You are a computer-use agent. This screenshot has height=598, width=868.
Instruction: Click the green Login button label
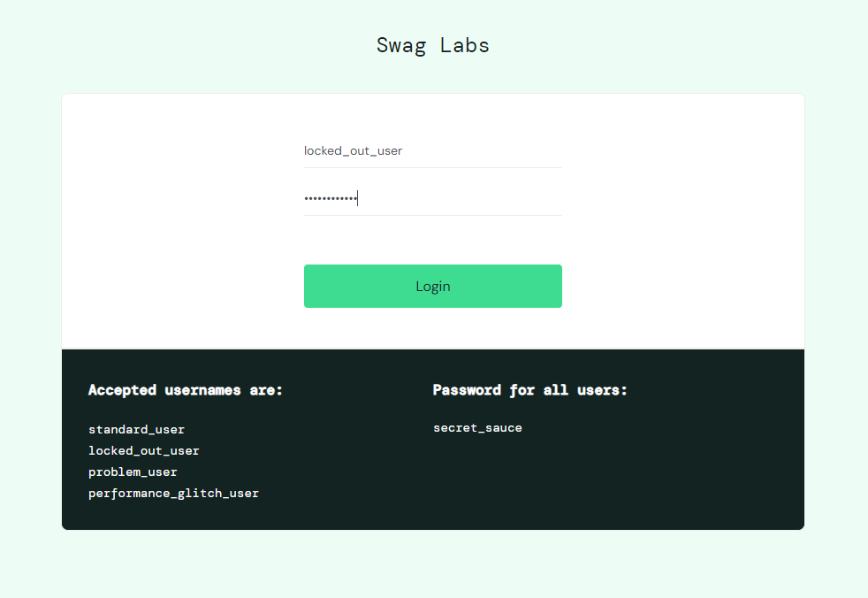tap(432, 286)
